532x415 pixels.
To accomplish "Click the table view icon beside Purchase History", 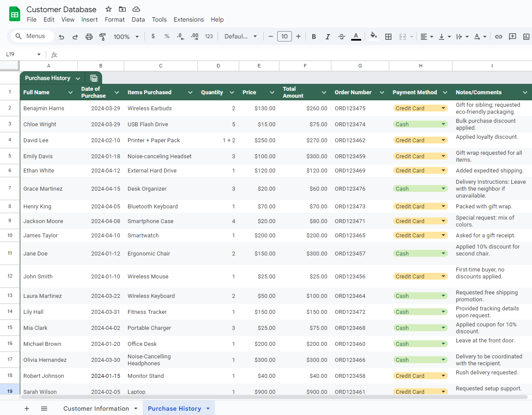I will (x=94, y=78).
